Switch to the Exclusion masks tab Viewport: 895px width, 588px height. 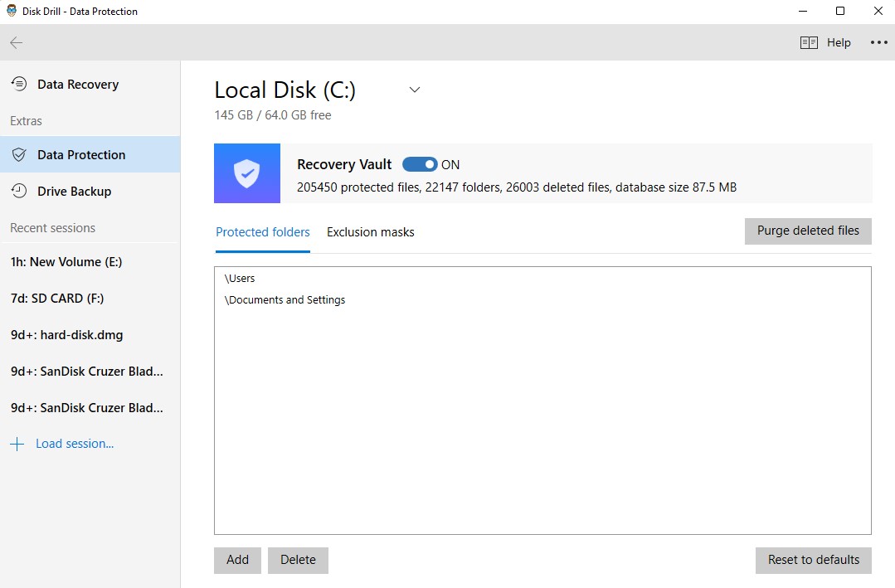371,232
